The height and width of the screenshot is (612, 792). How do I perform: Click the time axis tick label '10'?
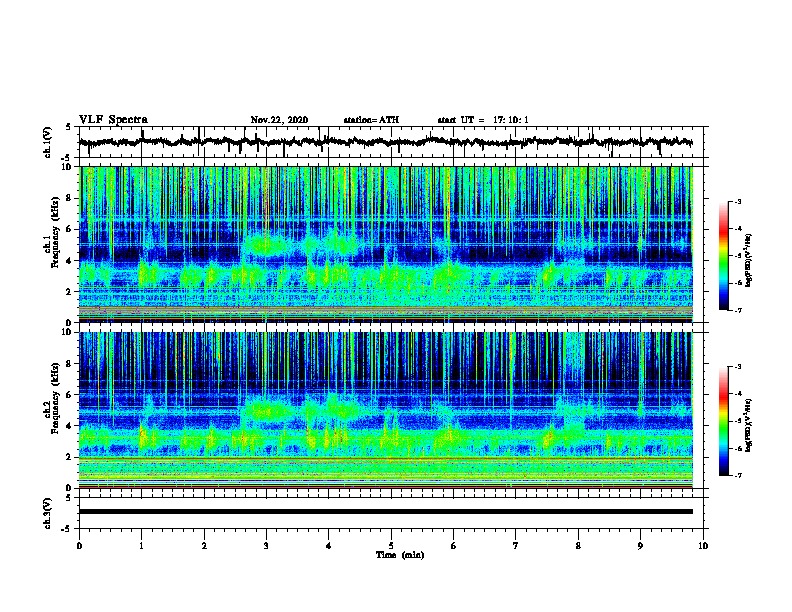click(x=703, y=546)
